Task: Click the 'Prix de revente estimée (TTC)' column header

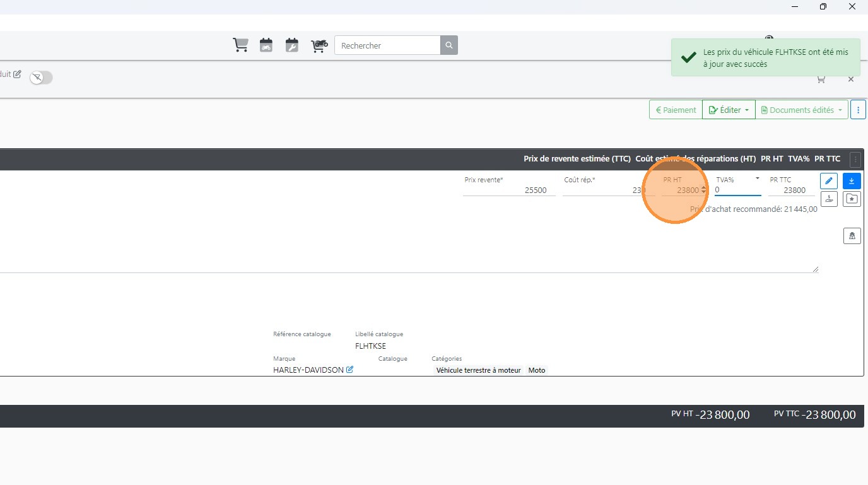Action: click(577, 159)
